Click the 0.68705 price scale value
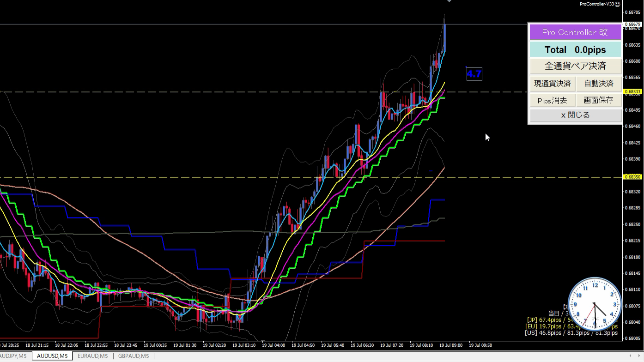Screen dimensions: 644x362 click(632, 12)
